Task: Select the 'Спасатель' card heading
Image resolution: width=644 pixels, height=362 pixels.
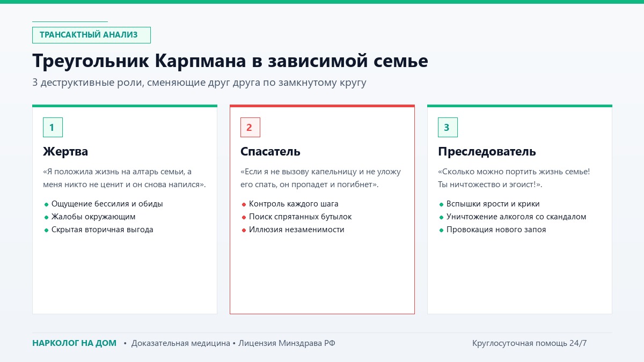Action: click(270, 152)
